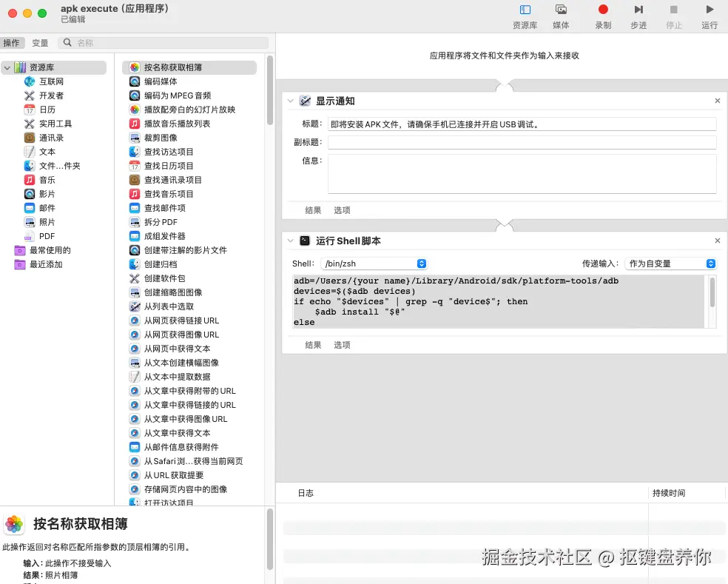Switch to the 操作 actions tab
The width and height of the screenshot is (728, 584).
coord(12,43)
